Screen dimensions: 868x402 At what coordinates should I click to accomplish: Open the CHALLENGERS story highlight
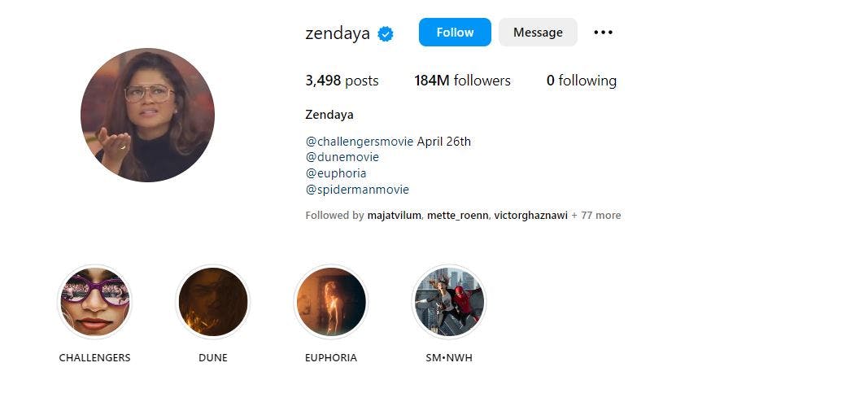95,302
